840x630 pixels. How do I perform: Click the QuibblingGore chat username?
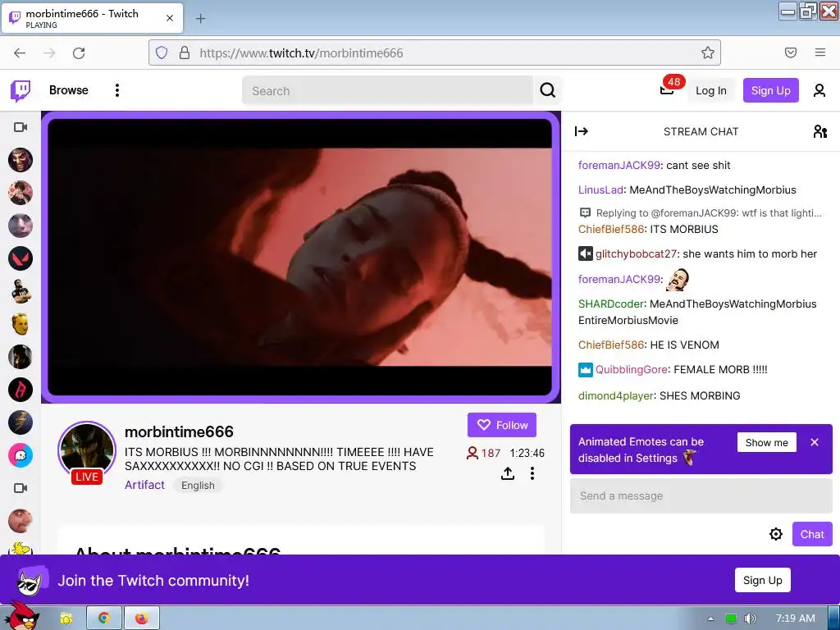click(632, 370)
